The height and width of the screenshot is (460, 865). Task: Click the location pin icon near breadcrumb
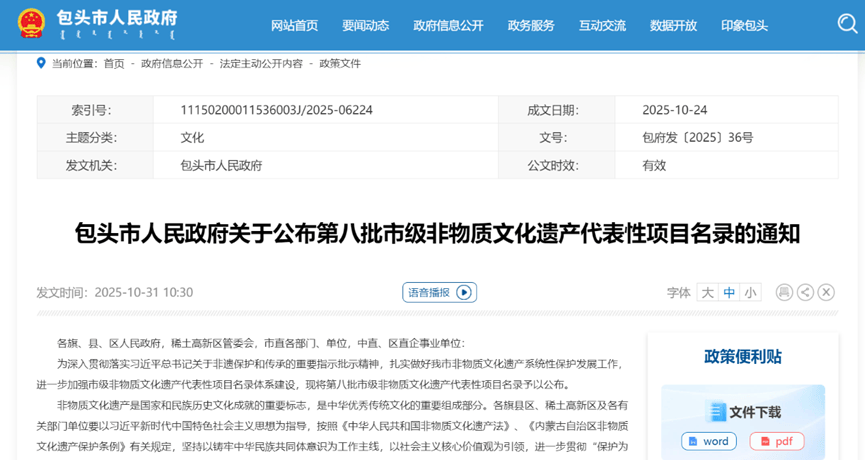coord(42,63)
